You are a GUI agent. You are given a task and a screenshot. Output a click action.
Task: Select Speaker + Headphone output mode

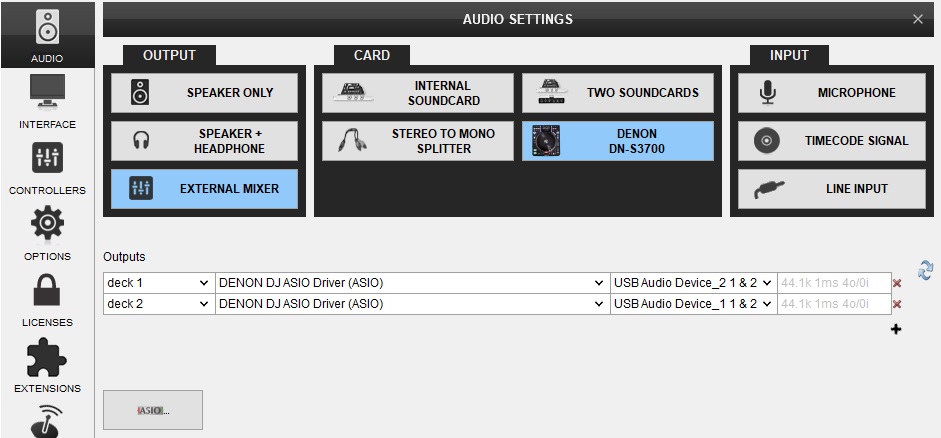tap(204, 141)
